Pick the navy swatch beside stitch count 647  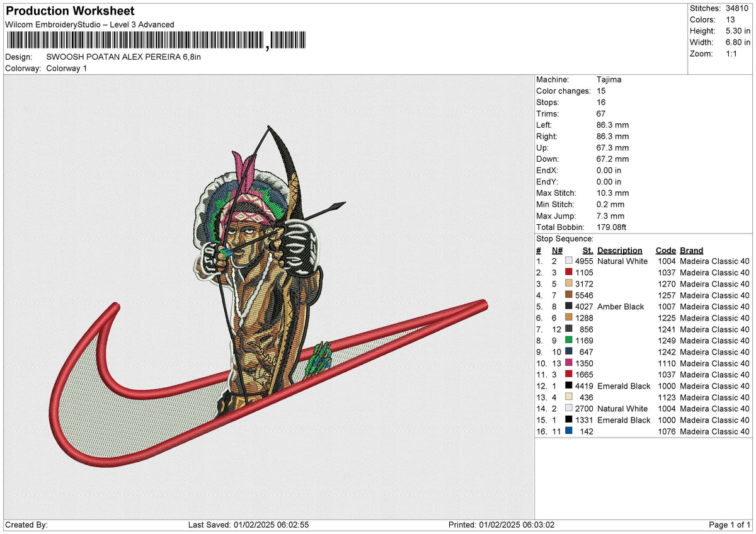pyautogui.click(x=569, y=351)
